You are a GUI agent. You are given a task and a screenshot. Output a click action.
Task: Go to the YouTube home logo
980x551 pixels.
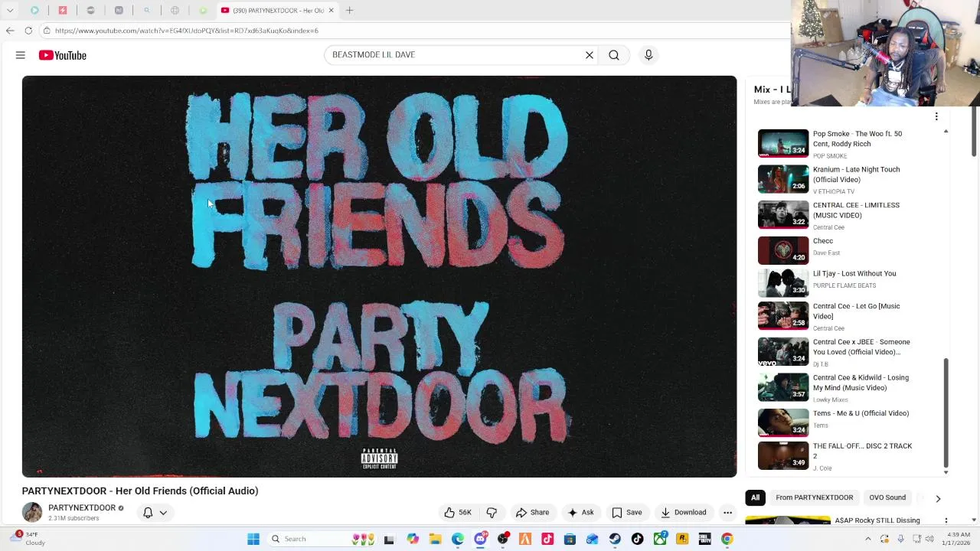coord(63,55)
